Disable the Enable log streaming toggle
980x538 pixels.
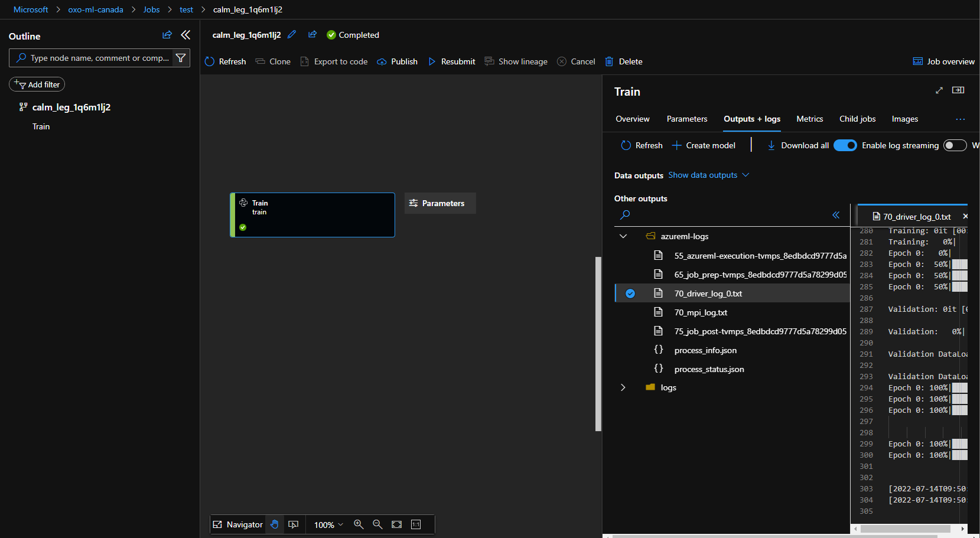tap(845, 145)
